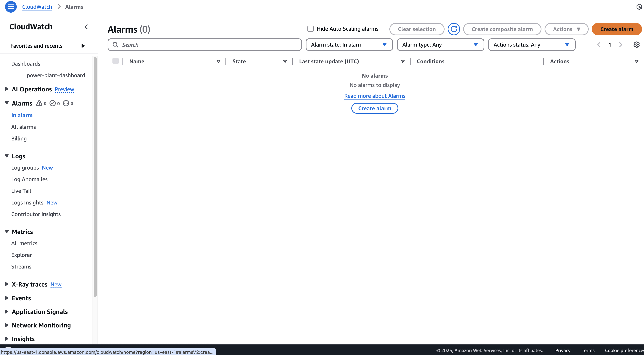Open the Alarm state: In alarm dropdown

[x=349, y=45]
